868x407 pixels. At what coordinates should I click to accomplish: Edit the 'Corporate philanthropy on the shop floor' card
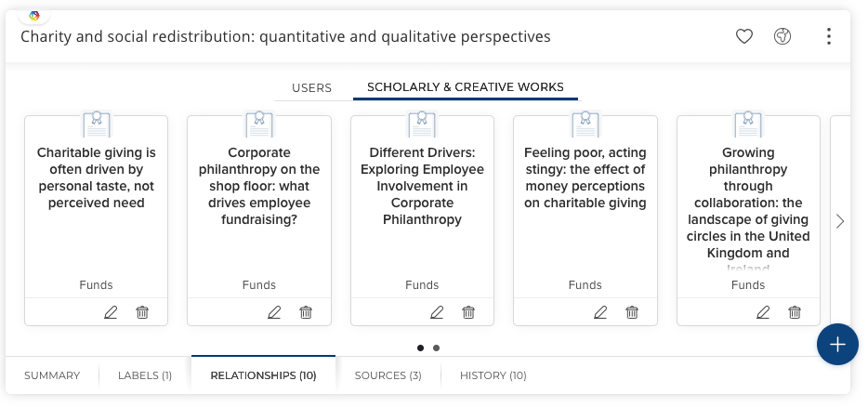(274, 312)
